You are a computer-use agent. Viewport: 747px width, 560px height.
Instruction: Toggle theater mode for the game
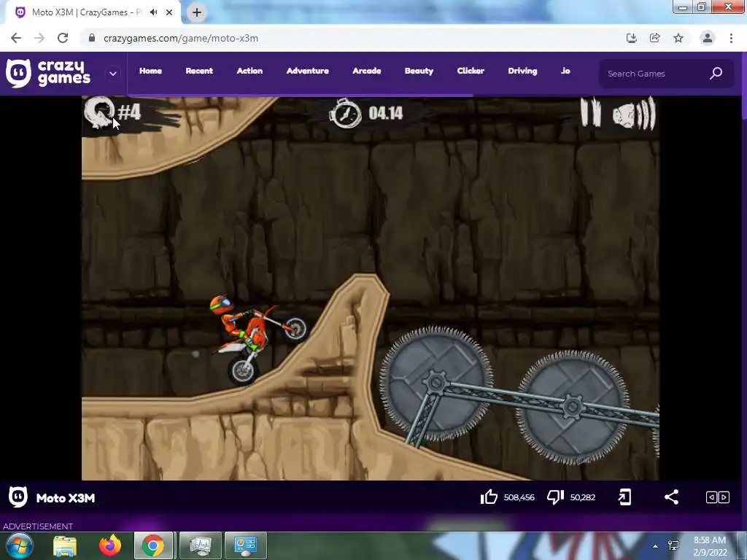tap(718, 497)
